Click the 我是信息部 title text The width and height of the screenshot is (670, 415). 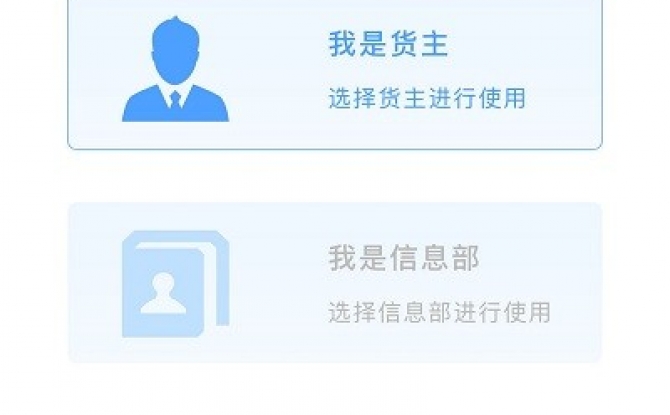(404, 258)
